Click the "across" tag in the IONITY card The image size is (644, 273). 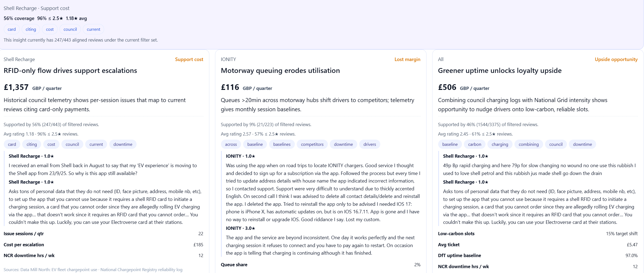point(231,144)
